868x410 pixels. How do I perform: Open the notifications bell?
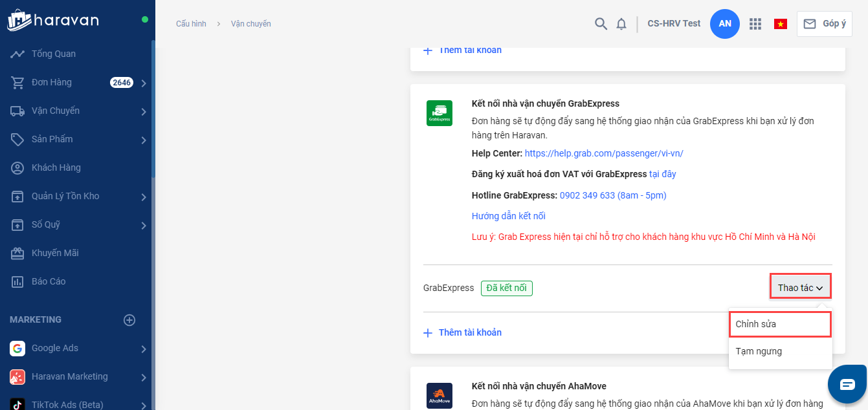point(621,24)
